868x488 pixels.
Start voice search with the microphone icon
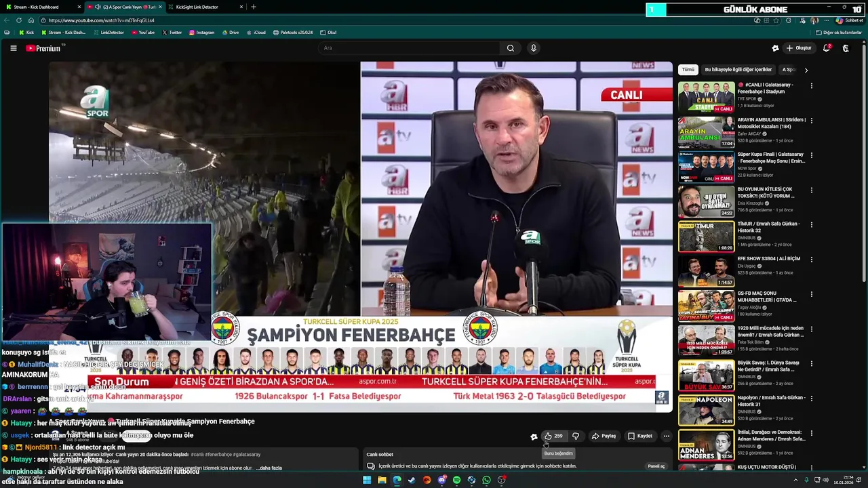pyautogui.click(x=534, y=48)
